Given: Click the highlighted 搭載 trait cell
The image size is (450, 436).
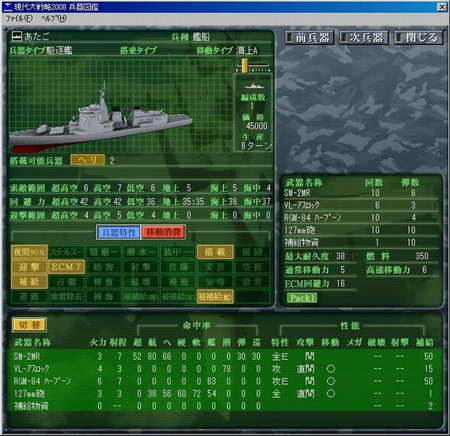Looking at the screenshot, I should [x=215, y=252].
